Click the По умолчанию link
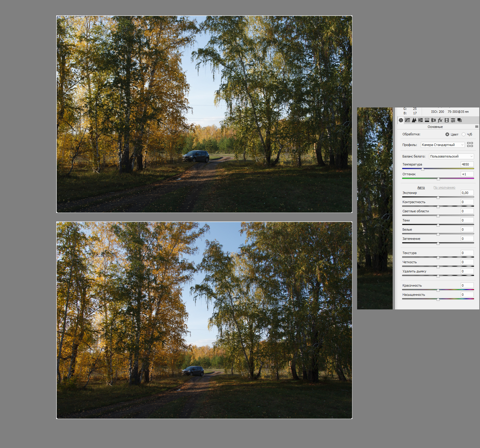The width and height of the screenshot is (480, 448). click(444, 188)
